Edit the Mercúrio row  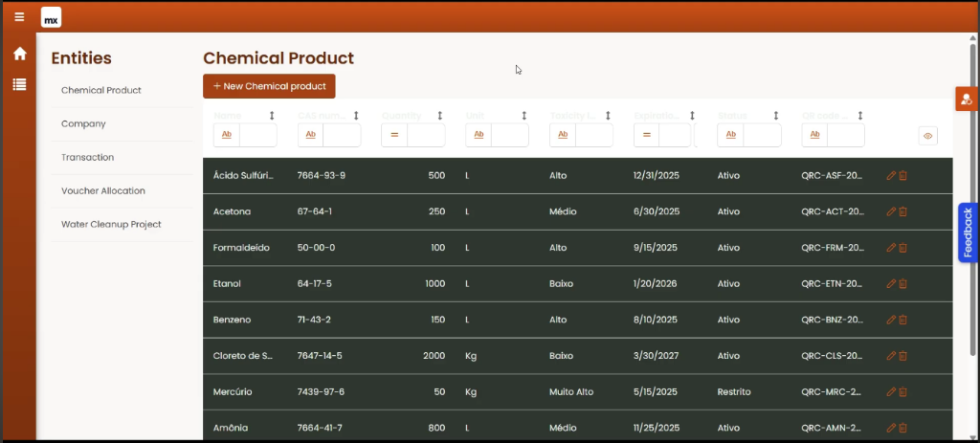coord(891,391)
